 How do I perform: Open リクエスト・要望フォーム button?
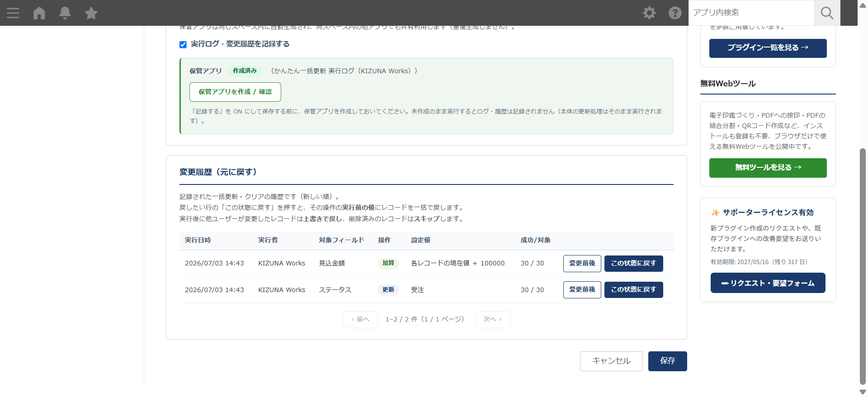point(768,283)
